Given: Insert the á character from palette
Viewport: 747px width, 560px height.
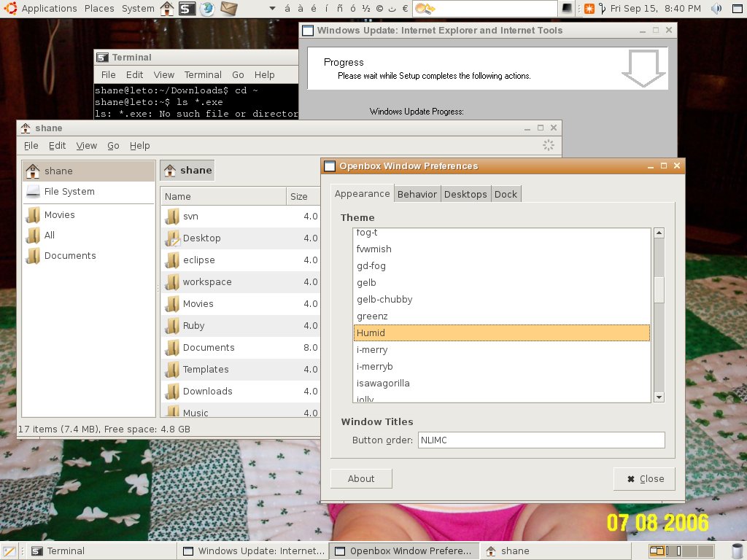Looking at the screenshot, I should tap(287, 9).
